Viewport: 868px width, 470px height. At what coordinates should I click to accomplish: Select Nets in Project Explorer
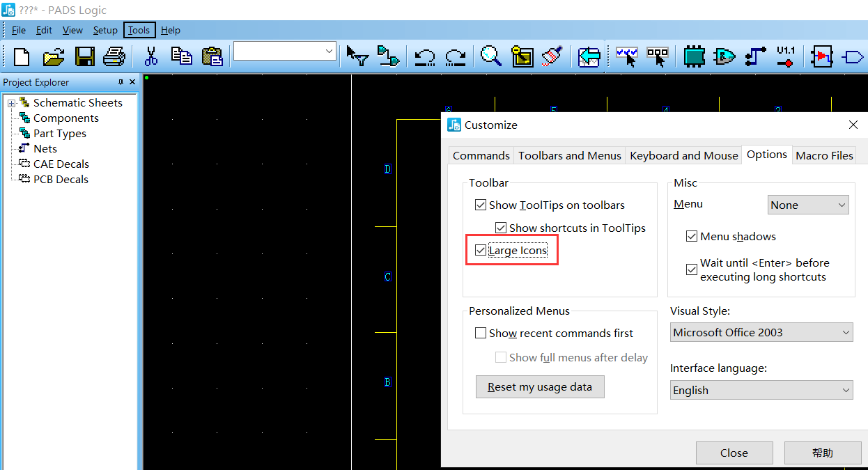tap(45, 149)
